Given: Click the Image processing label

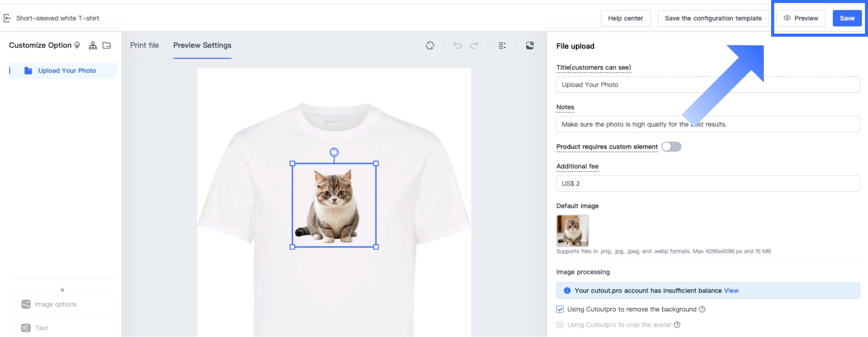Looking at the screenshot, I should tap(583, 272).
